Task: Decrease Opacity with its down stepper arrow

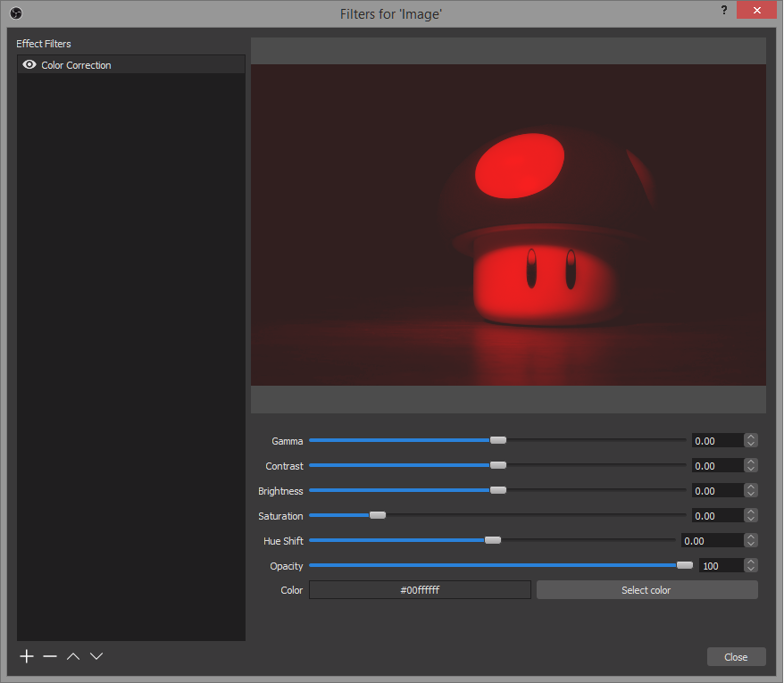Action: click(750, 569)
